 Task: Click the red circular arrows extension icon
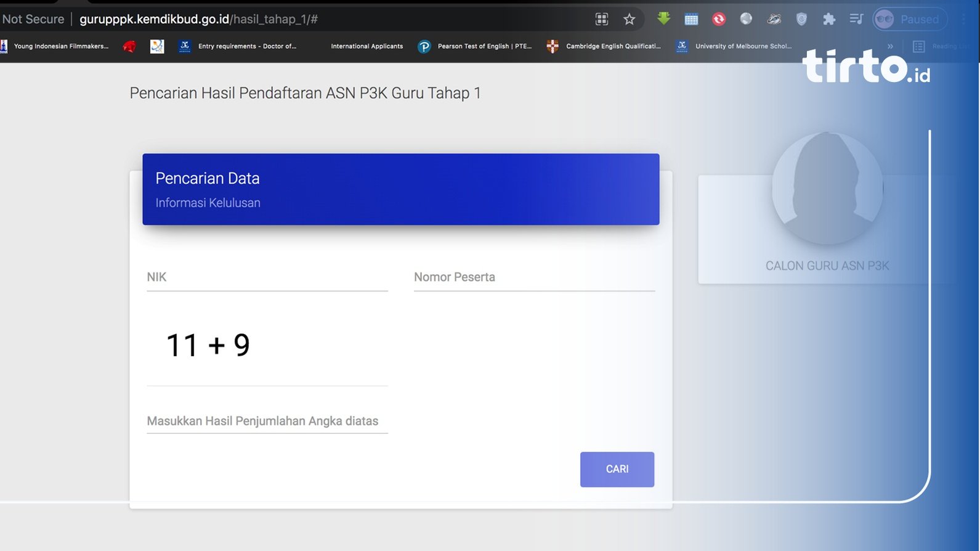coord(719,19)
